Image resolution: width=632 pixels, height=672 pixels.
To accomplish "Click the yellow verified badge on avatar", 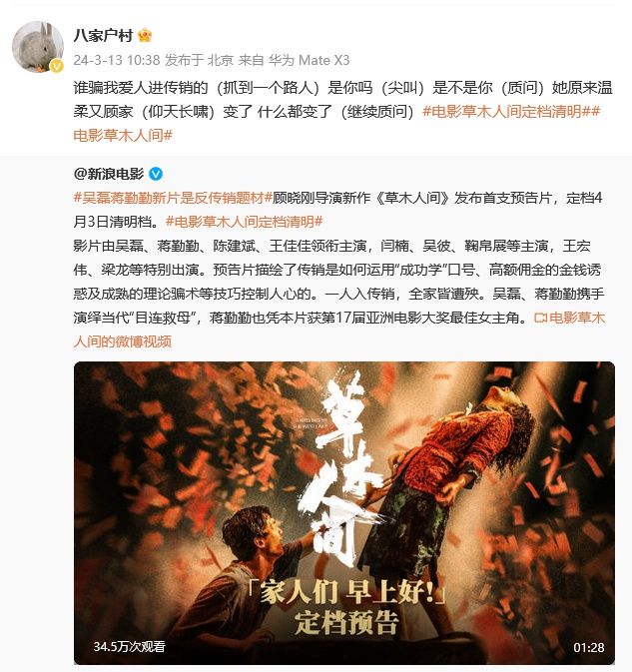I will point(57,66).
